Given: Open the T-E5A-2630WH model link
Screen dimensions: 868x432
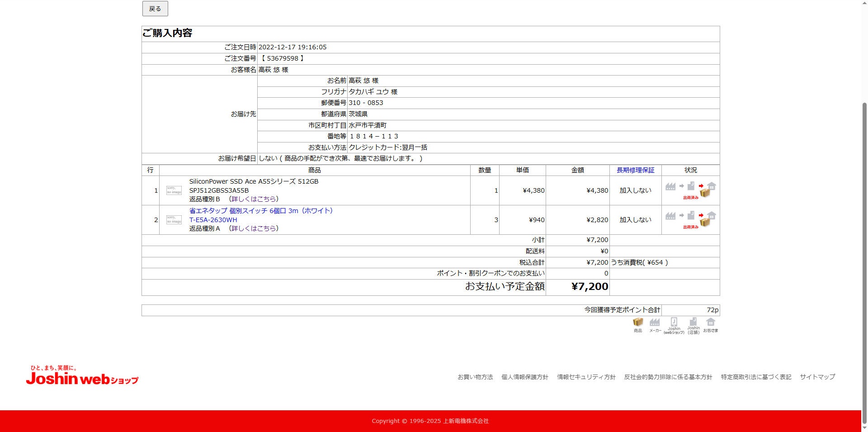Looking at the screenshot, I should (213, 220).
